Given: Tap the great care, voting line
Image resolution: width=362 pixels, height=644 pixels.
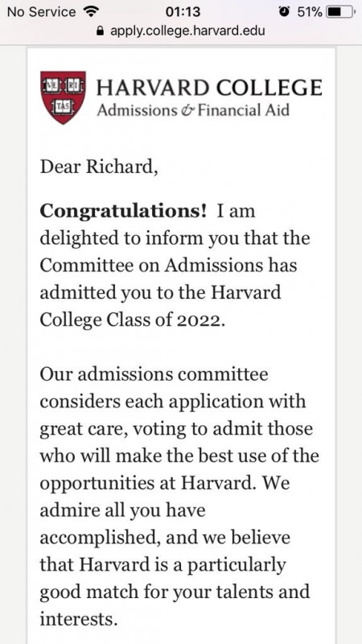Looking at the screenshot, I should click(x=176, y=429).
